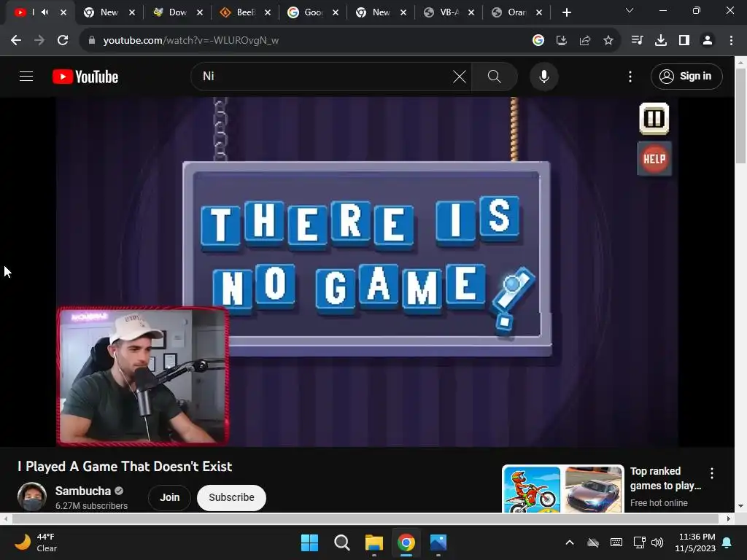Viewport: 747px width, 560px height.
Task: Go forward in Chrome history
Action: pyautogui.click(x=39, y=41)
